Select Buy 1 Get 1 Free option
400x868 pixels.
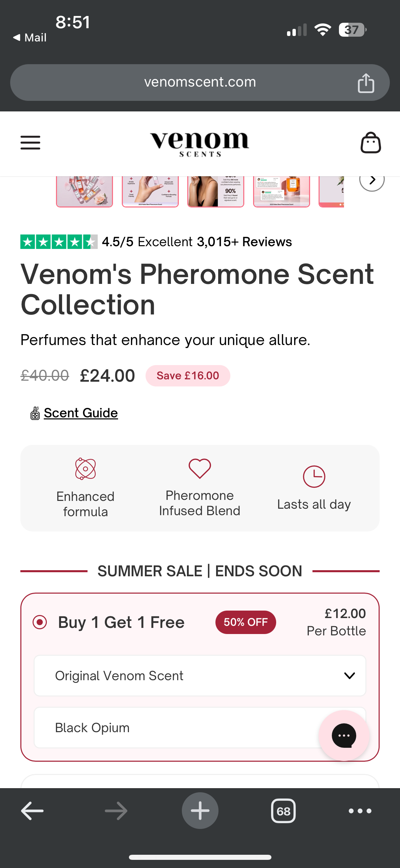(40, 622)
